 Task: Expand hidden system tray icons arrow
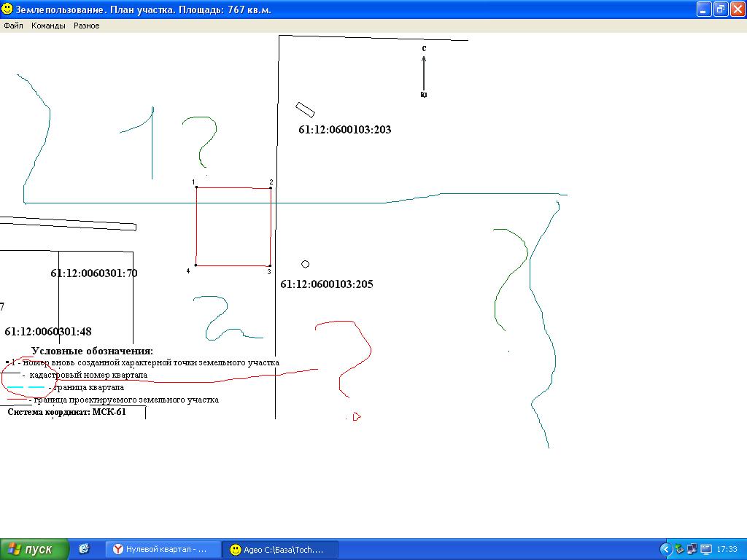click(x=665, y=549)
